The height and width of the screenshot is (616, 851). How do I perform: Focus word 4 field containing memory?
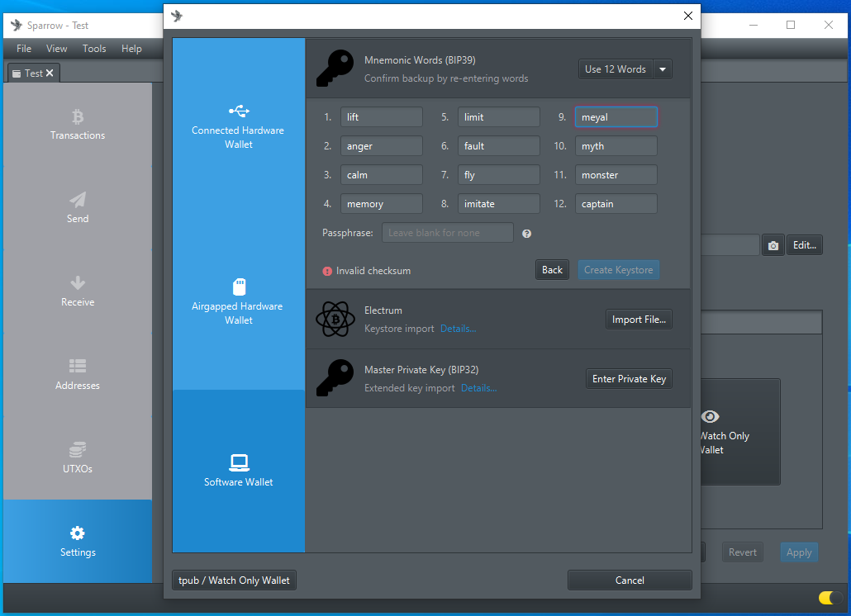coord(382,204)
